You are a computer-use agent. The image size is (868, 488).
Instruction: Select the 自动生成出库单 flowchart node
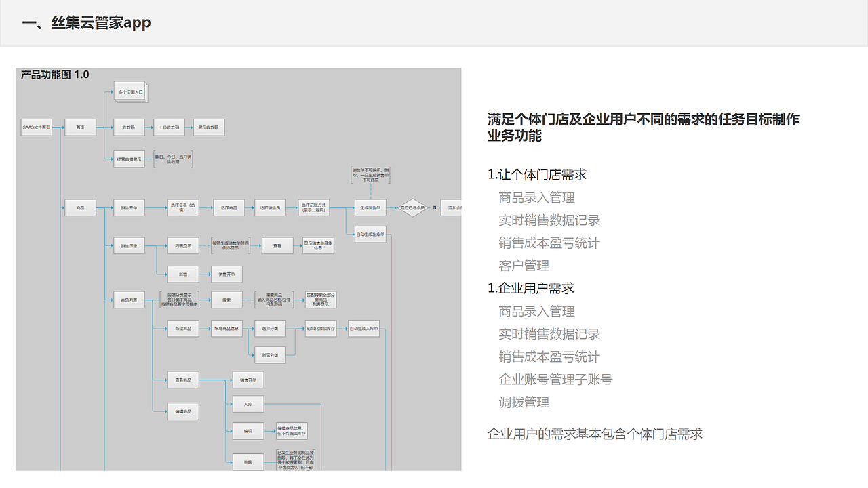click(x=370, y=235)
